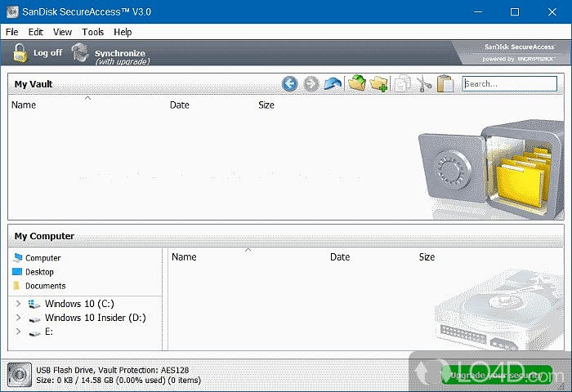Click the new folder icon with plus

click(378, 83)
